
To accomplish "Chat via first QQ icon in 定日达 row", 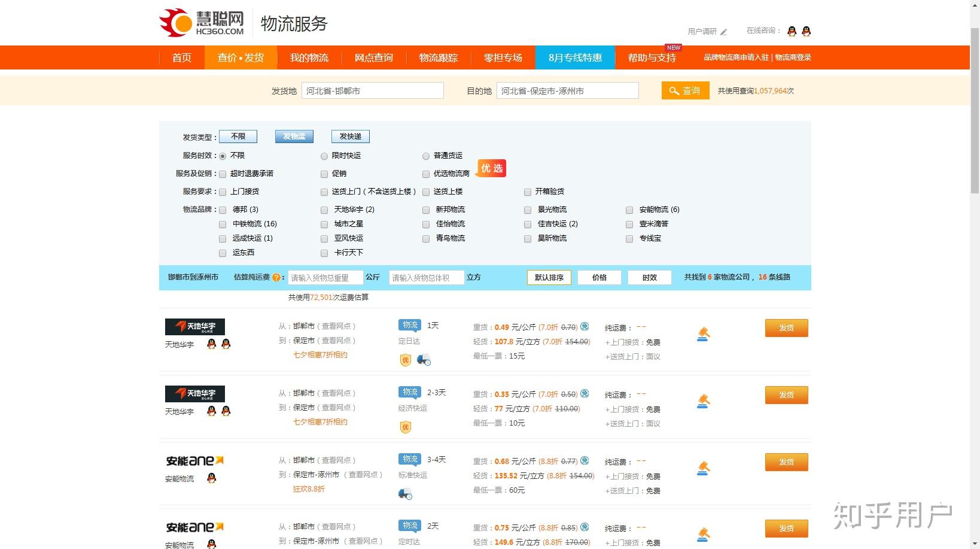I will [x=211, y=344].
